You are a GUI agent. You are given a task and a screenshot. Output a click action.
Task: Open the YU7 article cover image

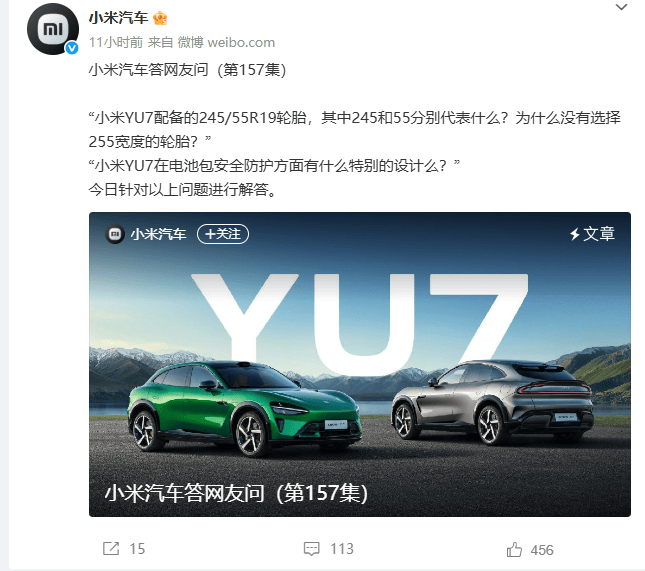point(360,364)
